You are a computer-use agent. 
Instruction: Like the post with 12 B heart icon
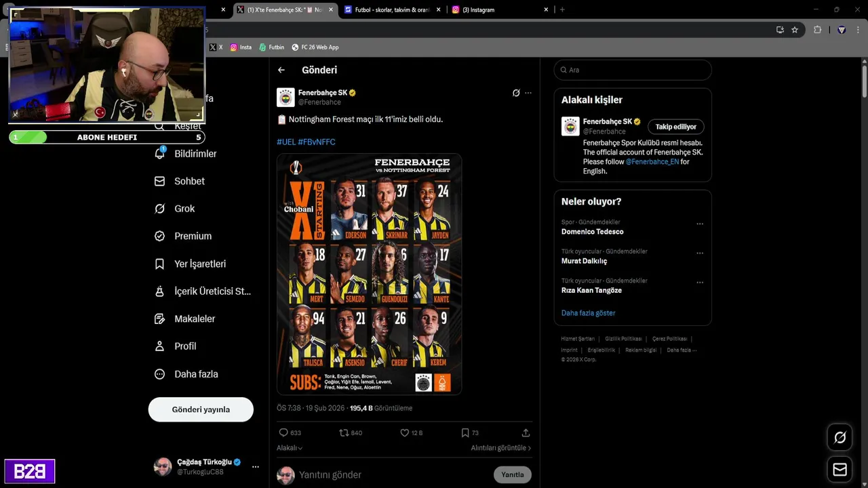(x=405, y=432)
